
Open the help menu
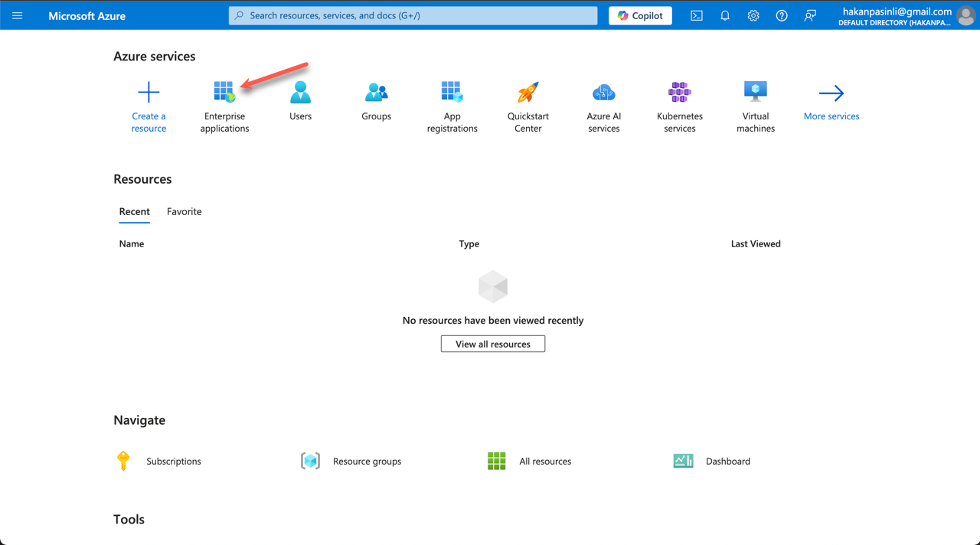click(781, 15)
